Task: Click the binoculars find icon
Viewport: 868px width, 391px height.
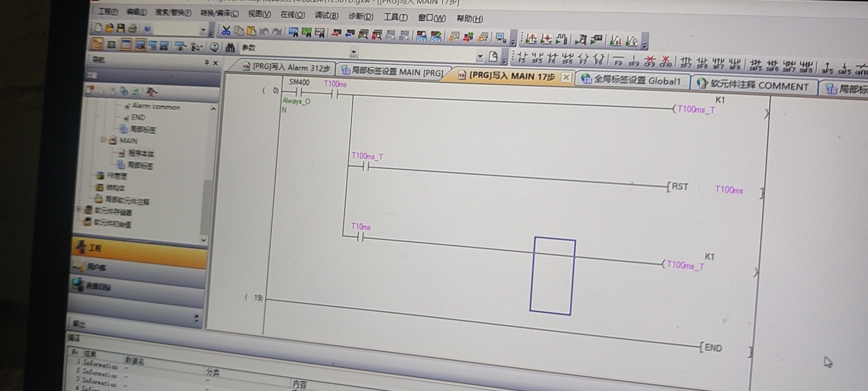Action: (230, 48)
